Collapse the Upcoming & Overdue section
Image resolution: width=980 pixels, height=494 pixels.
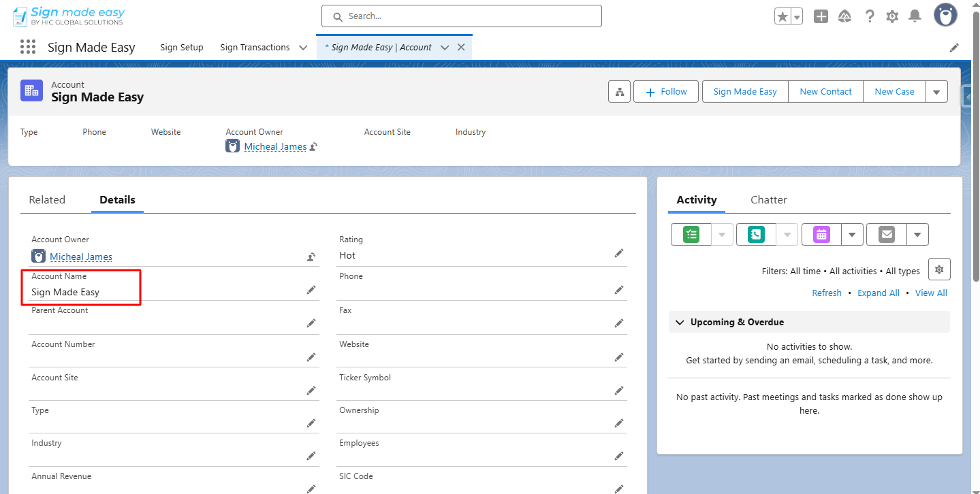click(x=680, y=322)
